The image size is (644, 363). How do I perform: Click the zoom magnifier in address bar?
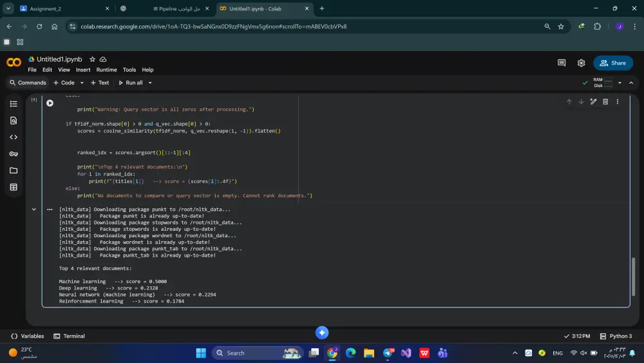coord(547,26)
